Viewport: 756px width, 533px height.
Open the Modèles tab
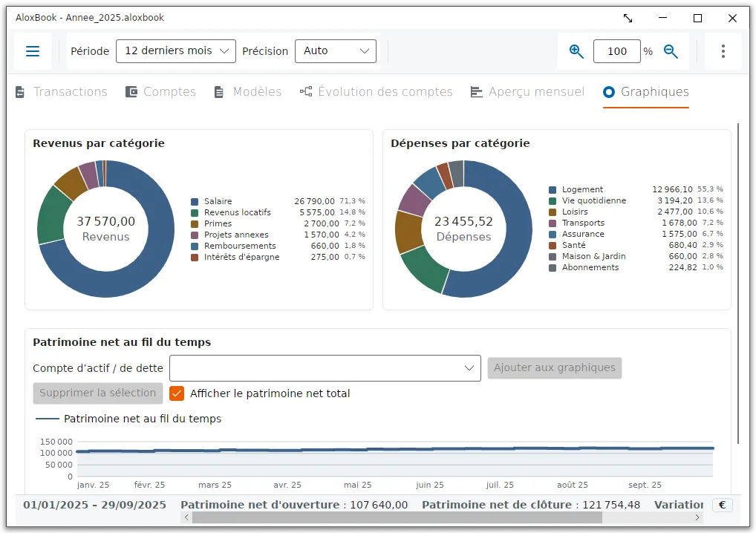tap(248, 91)
